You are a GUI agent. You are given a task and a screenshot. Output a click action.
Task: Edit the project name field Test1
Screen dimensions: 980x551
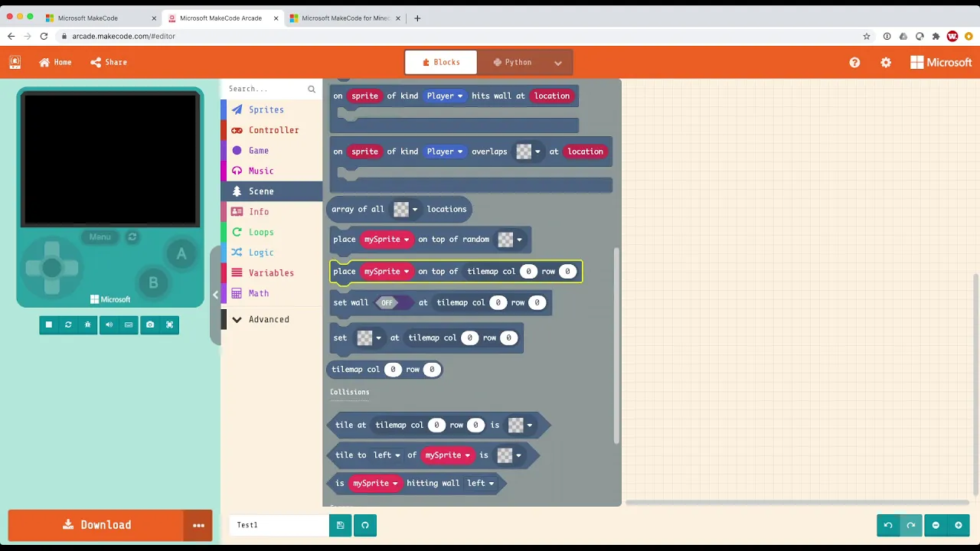[x=279, y=525]
